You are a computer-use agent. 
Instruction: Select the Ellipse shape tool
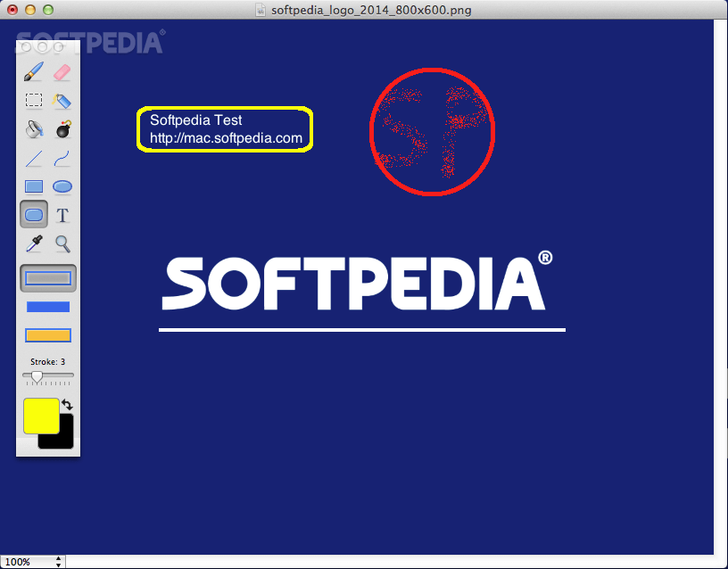point(62,186)
